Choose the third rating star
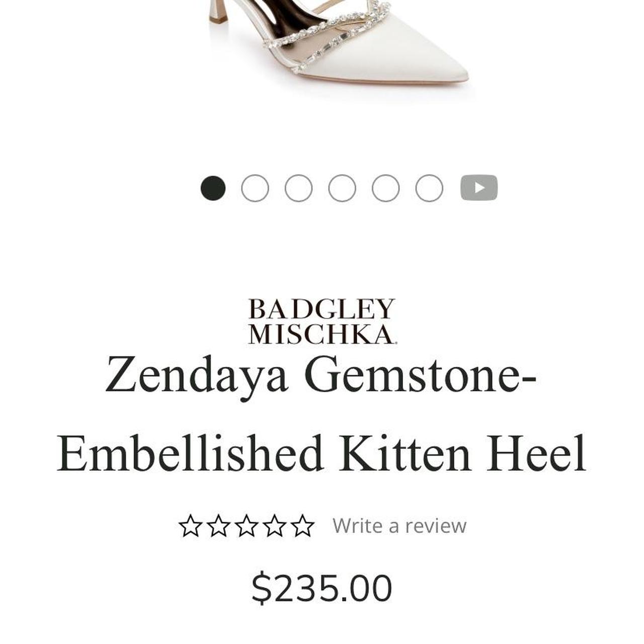The width and height of the screenshot is (644, 644). pos(247,526)
